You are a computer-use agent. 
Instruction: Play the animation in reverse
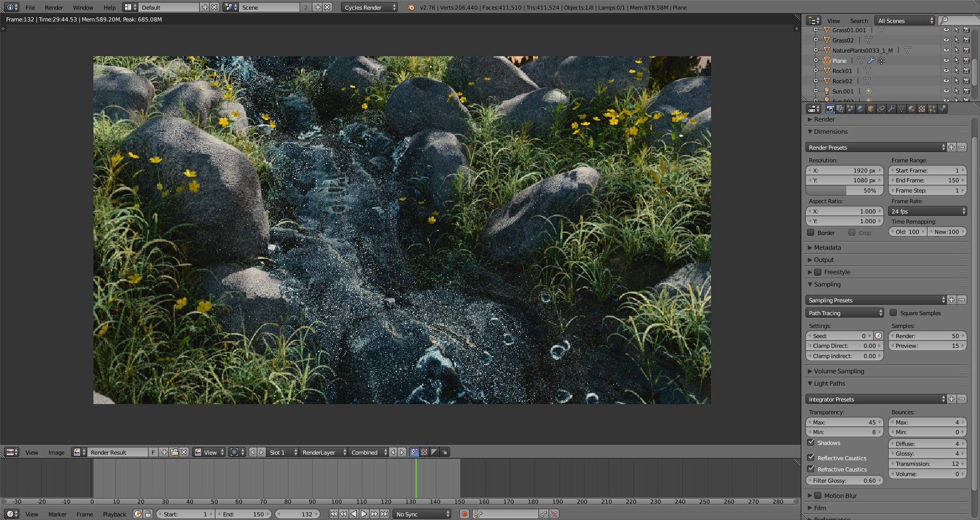[354, 514]
